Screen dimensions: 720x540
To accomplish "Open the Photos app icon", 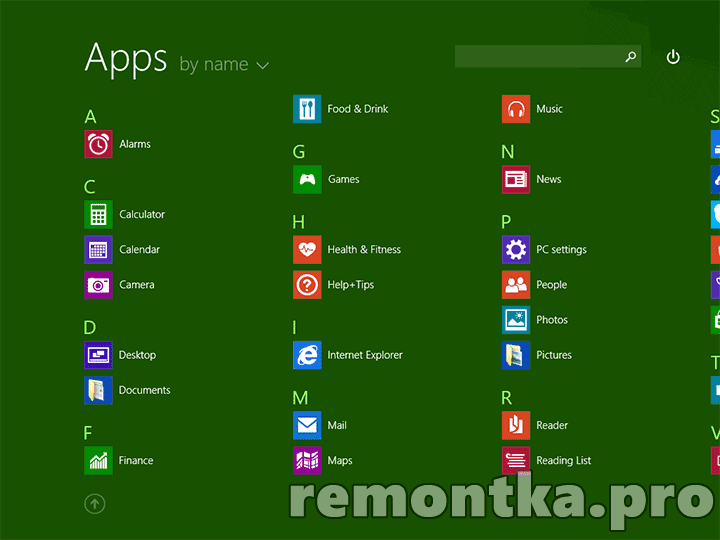I will pyautogui.click(x=516, y=320).
